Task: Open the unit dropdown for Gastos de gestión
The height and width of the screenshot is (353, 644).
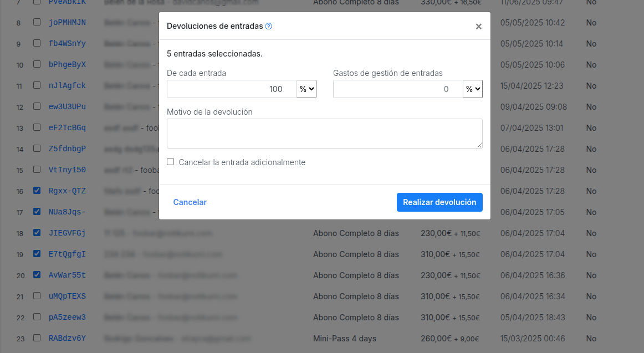Action: [473, 89]
